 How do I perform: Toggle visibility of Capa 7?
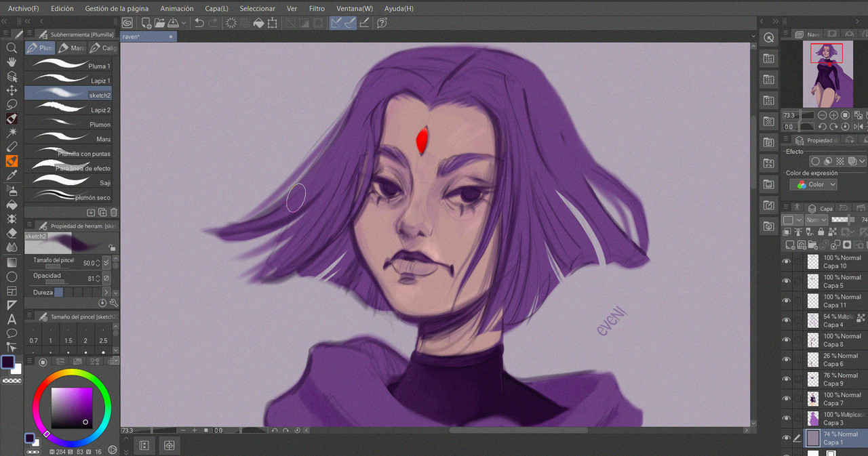[x=786, y=399]
